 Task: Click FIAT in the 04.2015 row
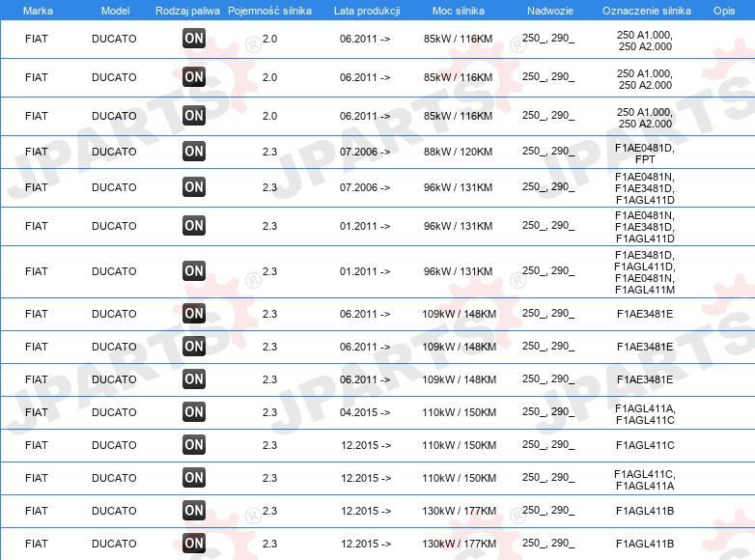[37, 412]
